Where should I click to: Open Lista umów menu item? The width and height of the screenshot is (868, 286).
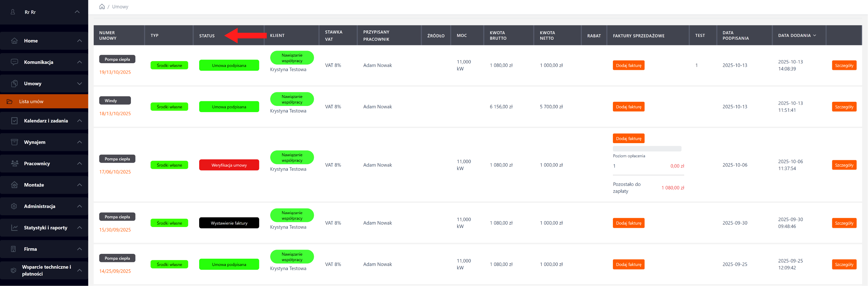tap(31, 101)
